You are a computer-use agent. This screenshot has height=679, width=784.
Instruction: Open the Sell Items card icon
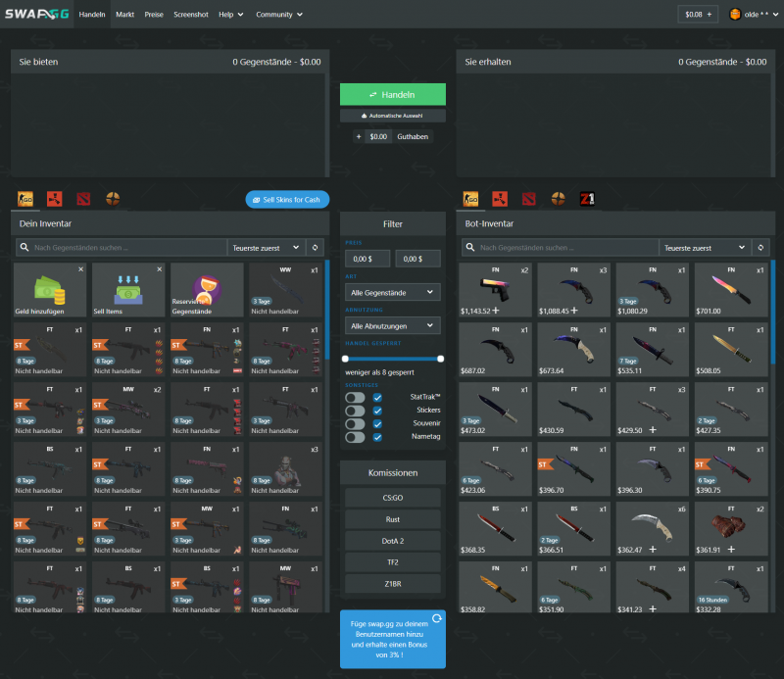click(128, 289)
